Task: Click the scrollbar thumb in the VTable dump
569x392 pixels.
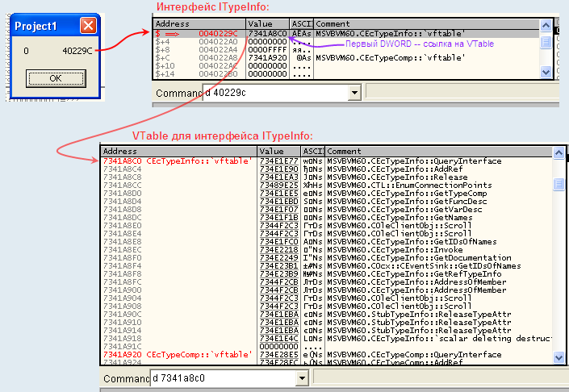Action: [559, 185]
